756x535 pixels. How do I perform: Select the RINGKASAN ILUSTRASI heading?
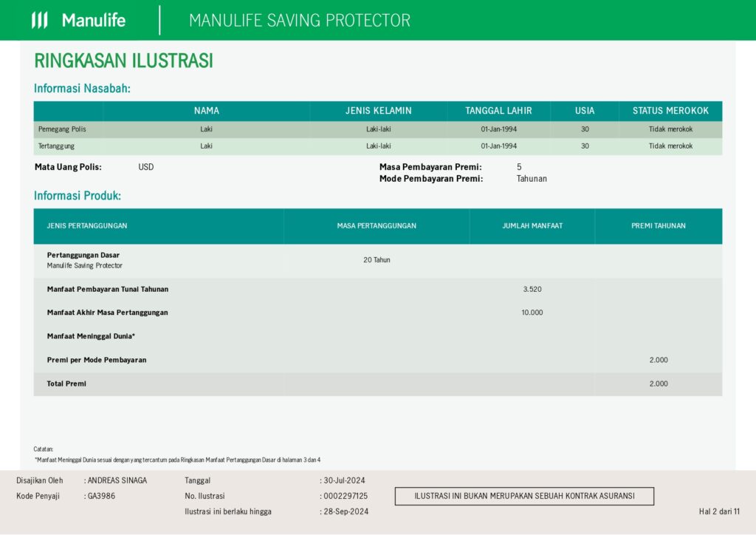123,61
